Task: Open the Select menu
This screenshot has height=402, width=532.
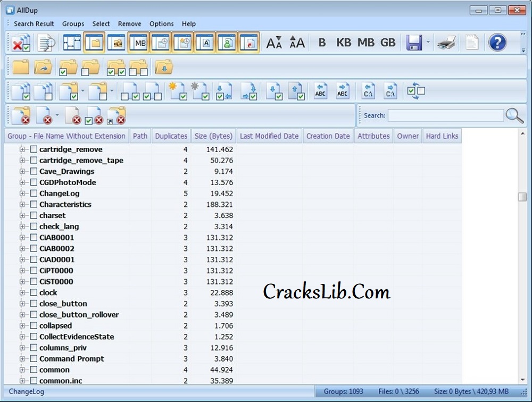Action: [101, 24]
